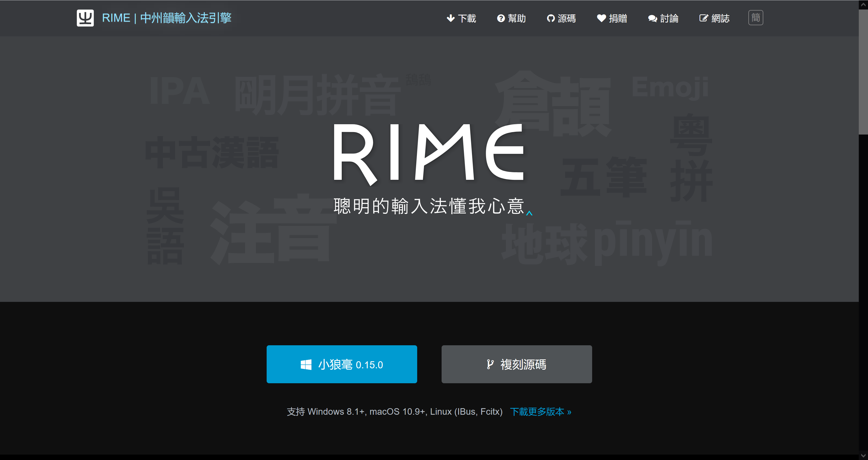The height and width of the screenshot is (460, 868).
Task: Click the question mark icon beside 幫助
Action: coord(500,18)
